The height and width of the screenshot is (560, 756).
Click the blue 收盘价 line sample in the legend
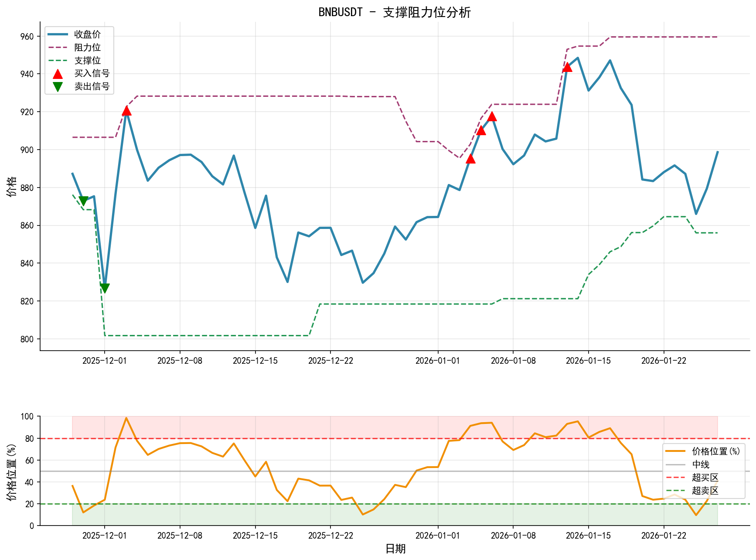[x=58, y=34]
